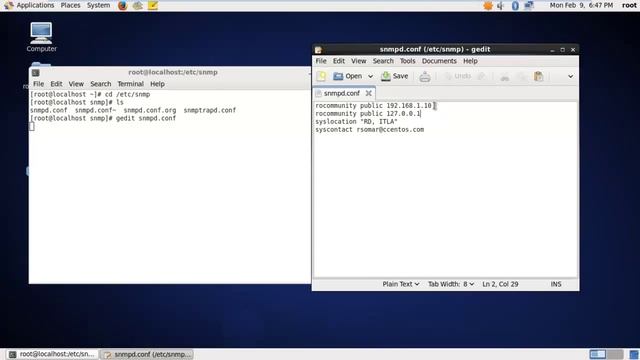This screenshot has height=360, width=640.
Task: Launch Firefox from the top panel
Action: pyautogui.click(x=122, y=5)
